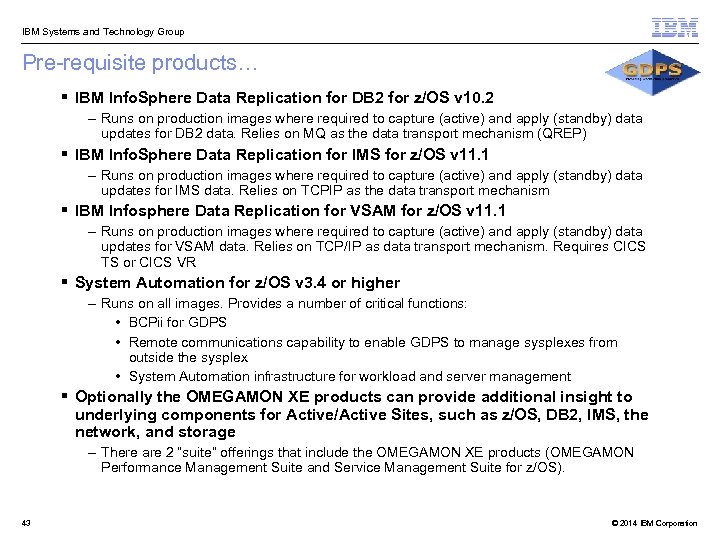This screenshot has height=540, width=720.
Task: Click the slide page number 43
Action: tap(26, 523)
